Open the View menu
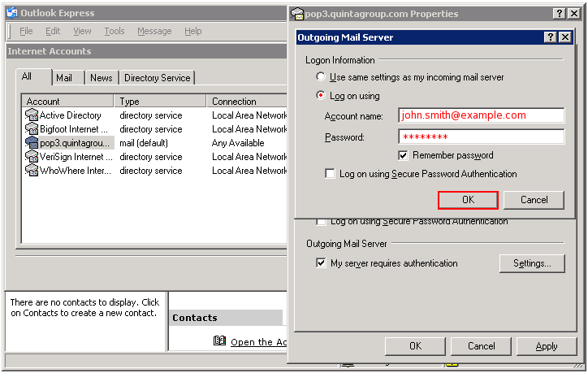The height and width of the screenshot is (373, 588). coord(82,31)
